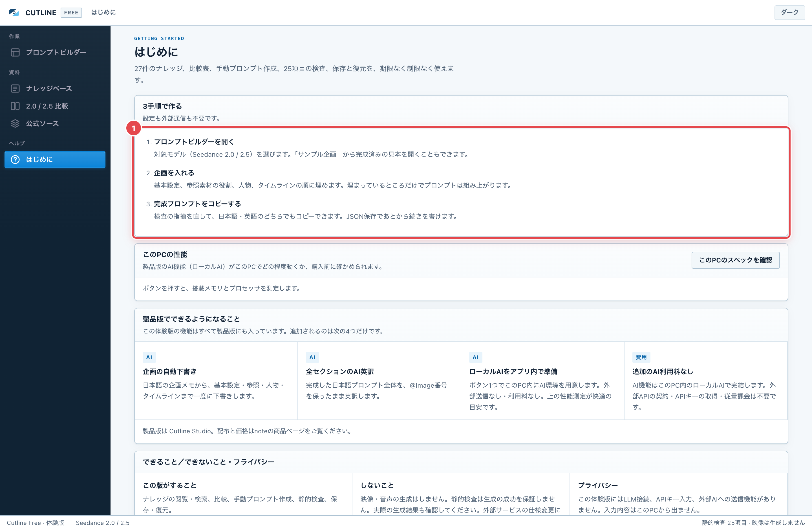Image resolution: width=812 pixels, height=530 pixels.
Task: Click このPCのスペックを確認 button
Action: (x=735, y=260)
